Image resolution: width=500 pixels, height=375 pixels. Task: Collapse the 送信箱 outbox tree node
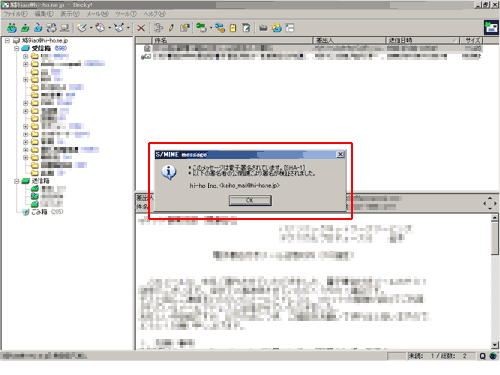pyautogui.click(x=16, y=181)
